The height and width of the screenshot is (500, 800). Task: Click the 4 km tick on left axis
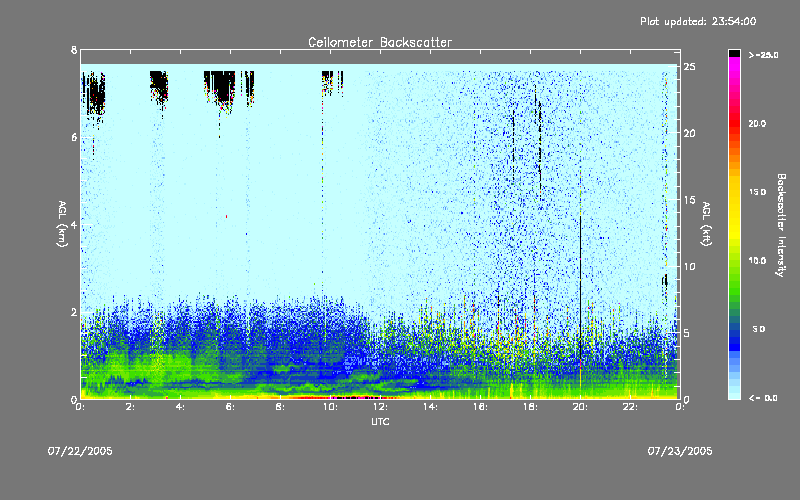pos(74,225)
